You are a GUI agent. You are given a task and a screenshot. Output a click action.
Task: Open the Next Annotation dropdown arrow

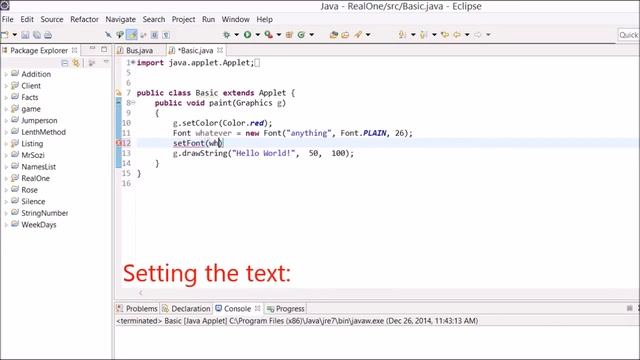click(413, 35)
